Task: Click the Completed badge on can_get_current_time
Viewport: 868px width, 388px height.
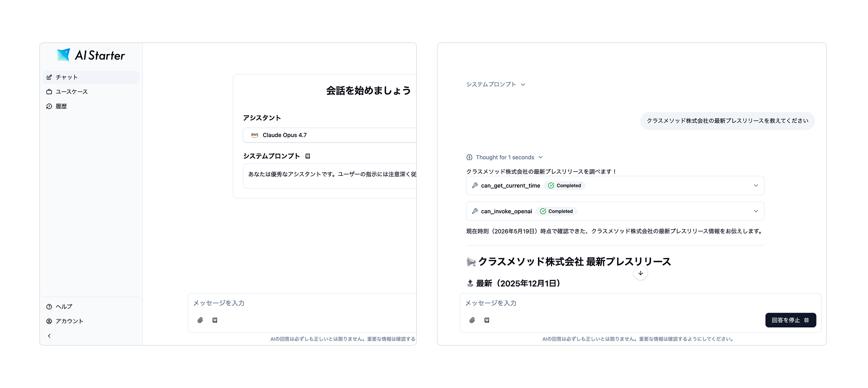Action: 565,186
